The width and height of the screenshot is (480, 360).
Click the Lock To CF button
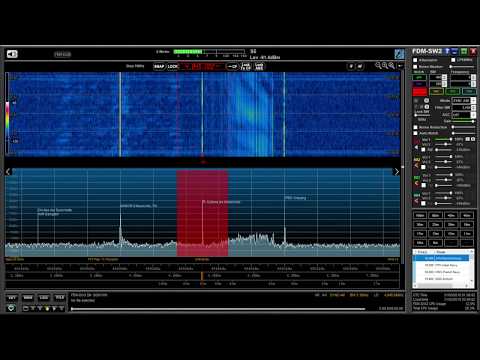point(246,66)
